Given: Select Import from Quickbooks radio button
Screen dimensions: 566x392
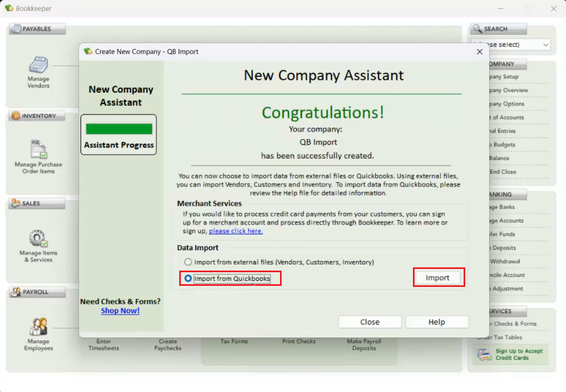Looking at the screenshot, I should click(x=188, y=278).
